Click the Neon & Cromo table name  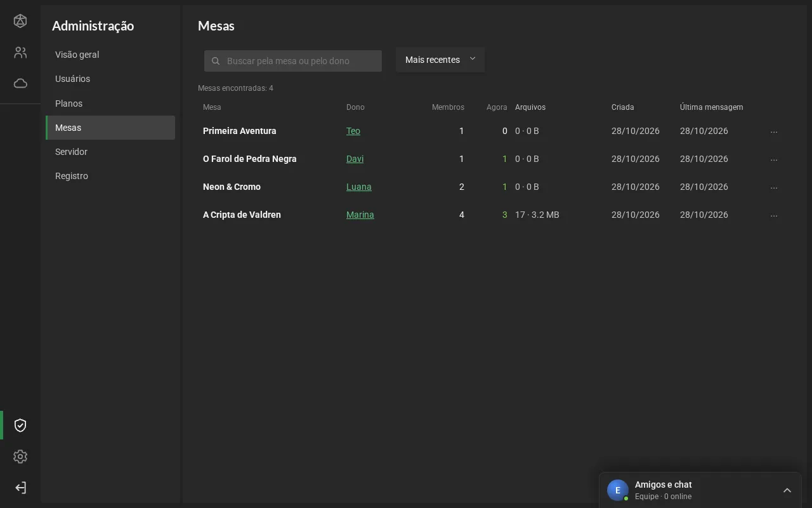coord(232,187)
